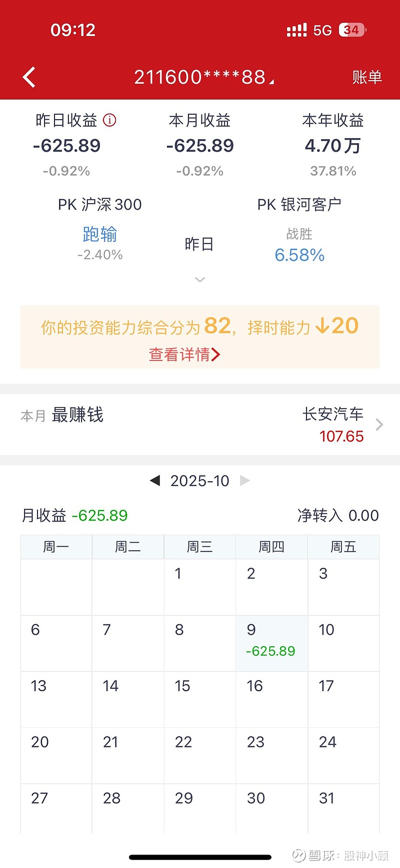Open 查看详情 link

pos(179,355)
